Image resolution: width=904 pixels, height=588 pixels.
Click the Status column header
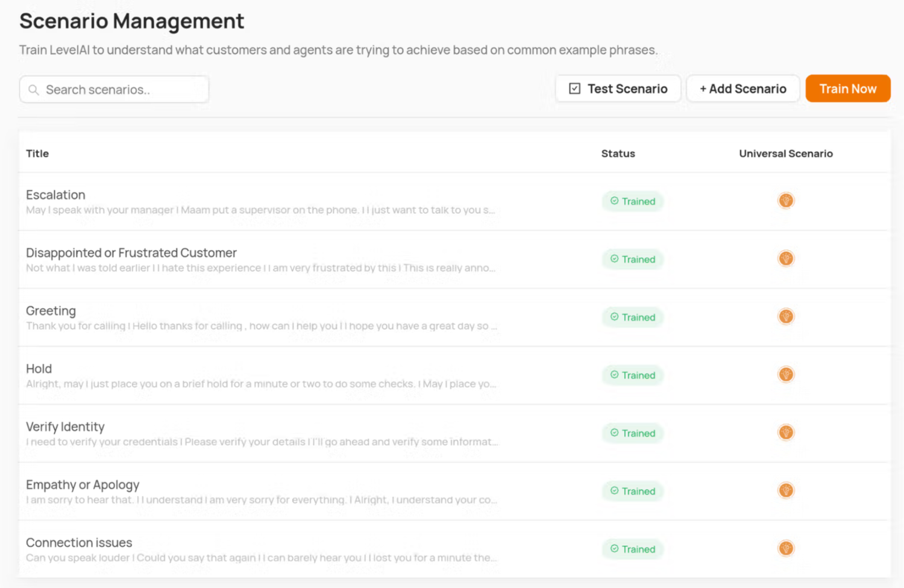coord(618,153)
